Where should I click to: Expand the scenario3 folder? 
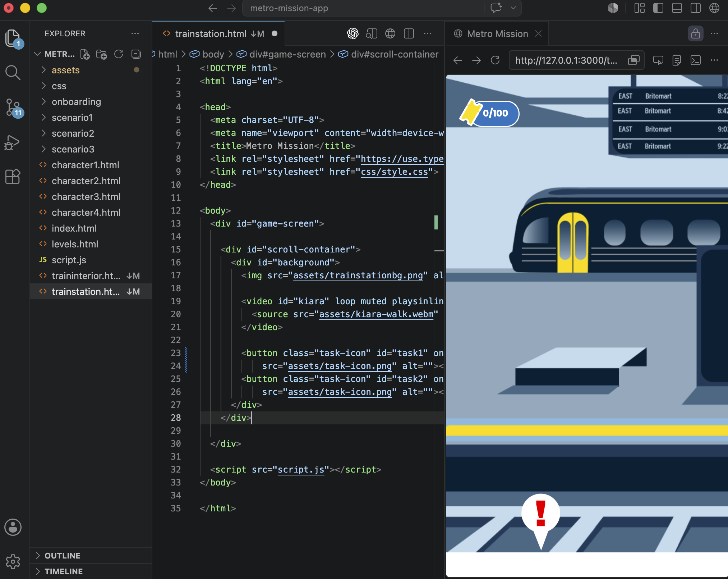tap(91, 149)
